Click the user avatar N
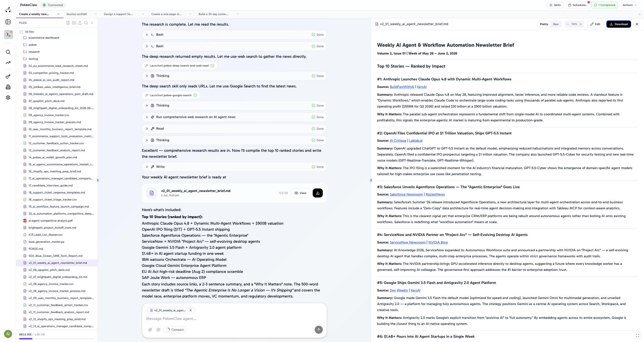This screenshot has height=342, width=644. point(8,334)
